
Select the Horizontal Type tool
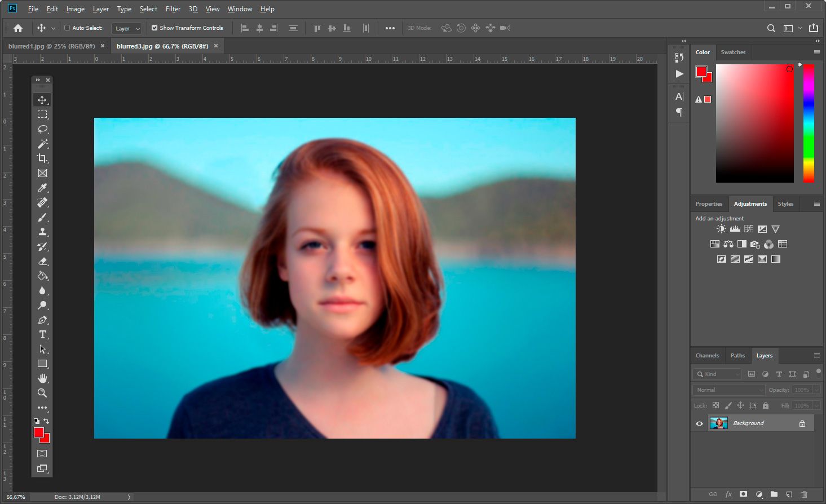[x=42, y=334]
